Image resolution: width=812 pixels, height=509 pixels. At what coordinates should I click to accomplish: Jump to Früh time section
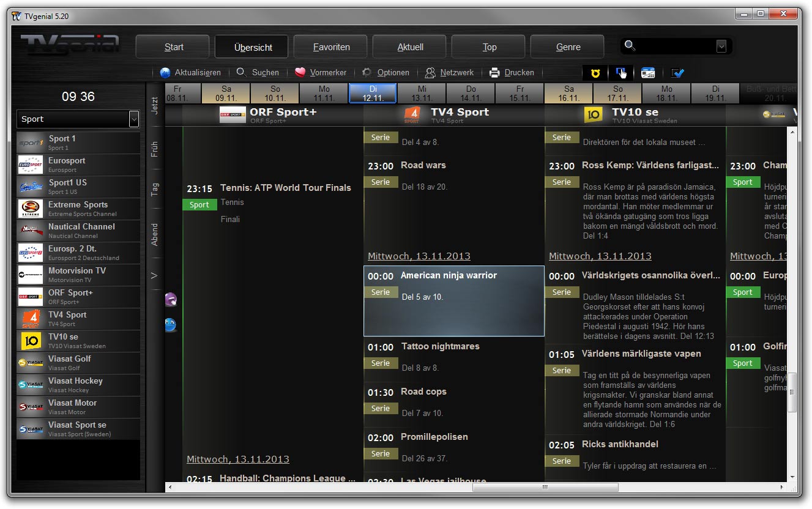pyautogui.click(x=154, y=149)
